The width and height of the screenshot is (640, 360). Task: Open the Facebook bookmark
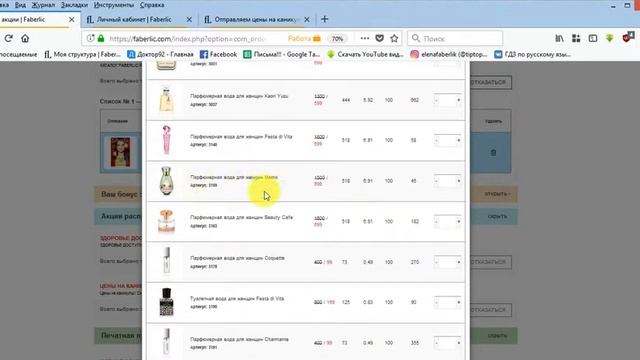[218, 54]
